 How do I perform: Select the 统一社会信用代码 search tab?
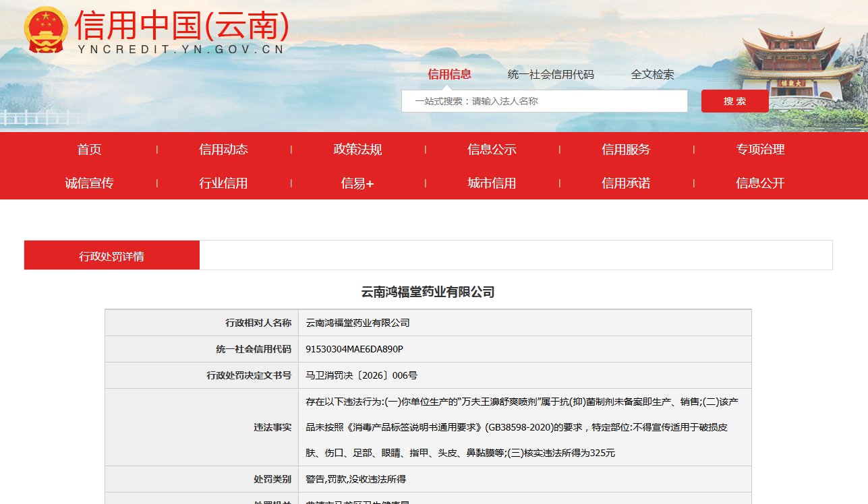(551, 74)
